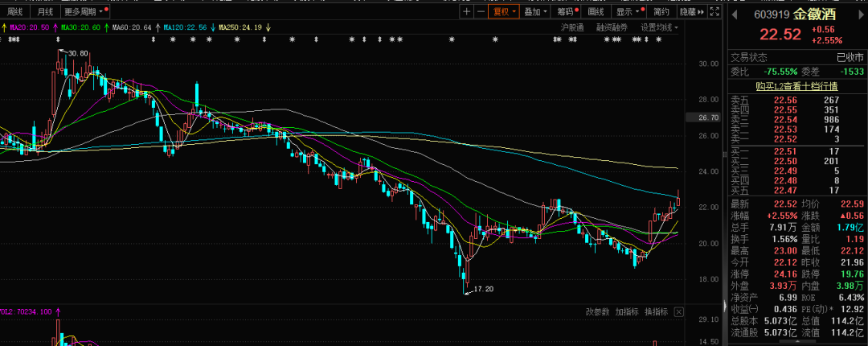Select the 买二 22.50 order row
The width and height of the screenshot is (868, 346).
click(x=796, y=161)
